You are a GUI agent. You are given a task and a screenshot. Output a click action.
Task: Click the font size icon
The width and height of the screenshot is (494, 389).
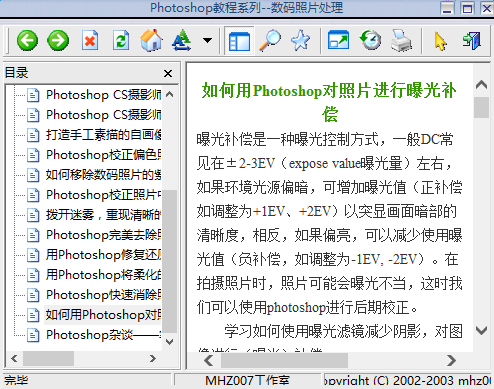click(x=181, y=41)
